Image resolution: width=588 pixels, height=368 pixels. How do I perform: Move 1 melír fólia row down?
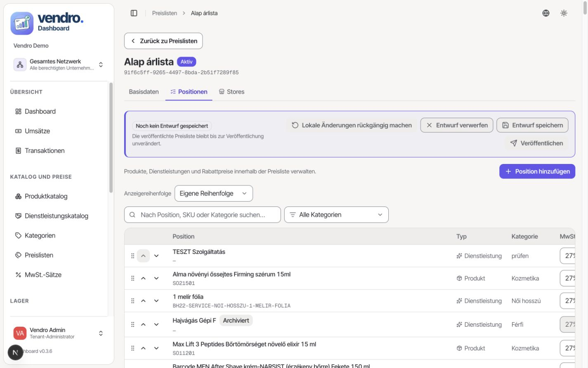click(156, 301)
